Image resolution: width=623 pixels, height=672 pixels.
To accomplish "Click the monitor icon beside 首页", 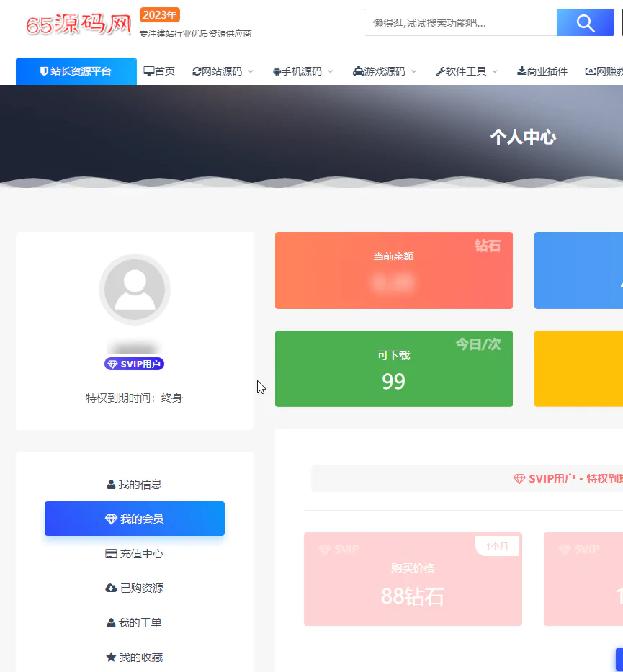I will click(x=148, y=71).
